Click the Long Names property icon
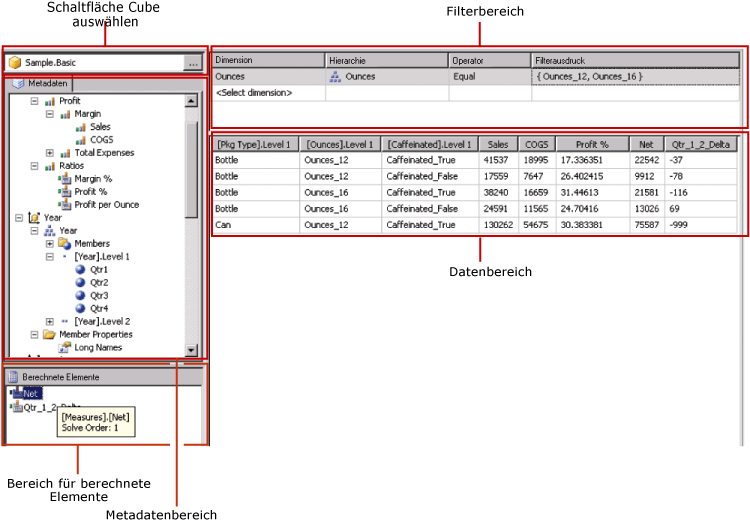 click(65, 347)
